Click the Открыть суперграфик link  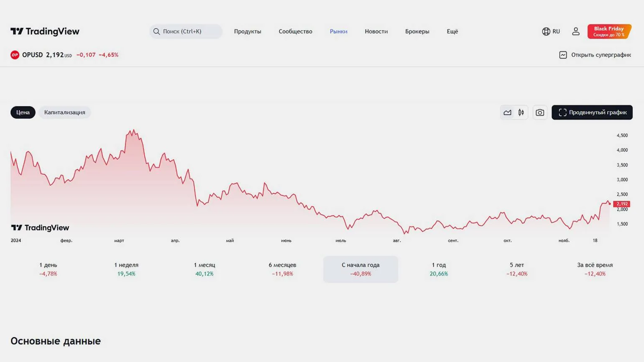tap(595, 55)
